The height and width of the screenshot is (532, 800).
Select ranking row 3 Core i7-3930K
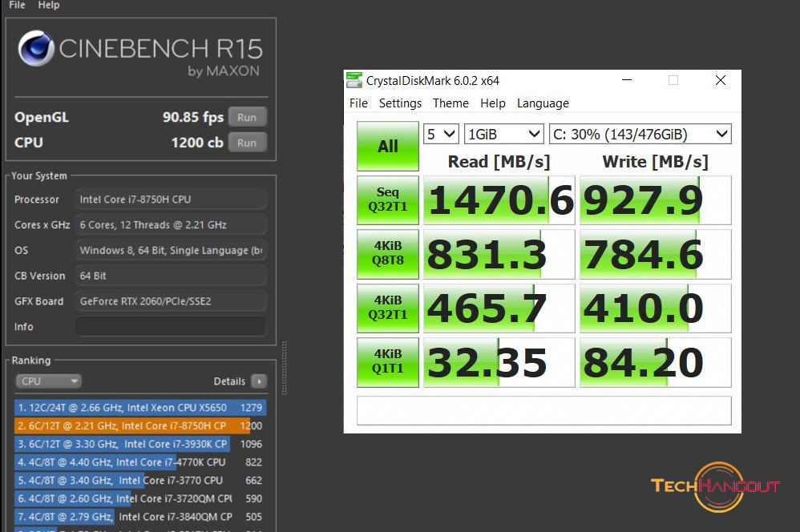click(140, 445)
